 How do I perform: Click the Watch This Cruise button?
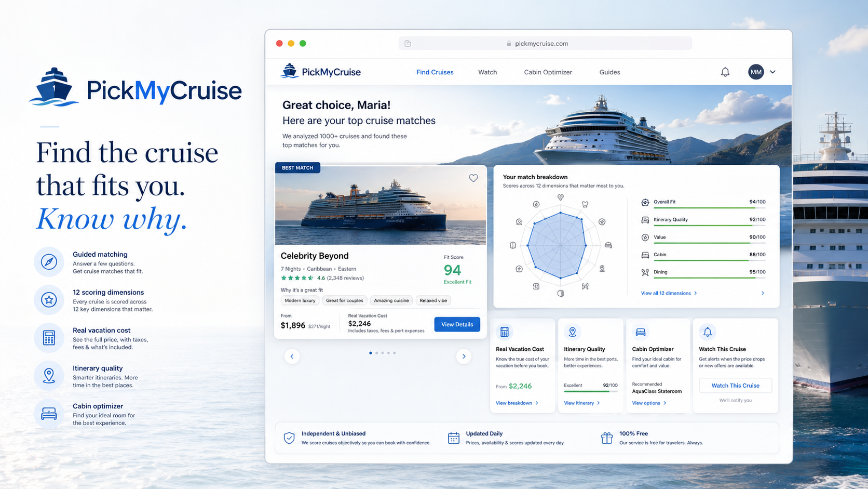click(x=735, y=386)
